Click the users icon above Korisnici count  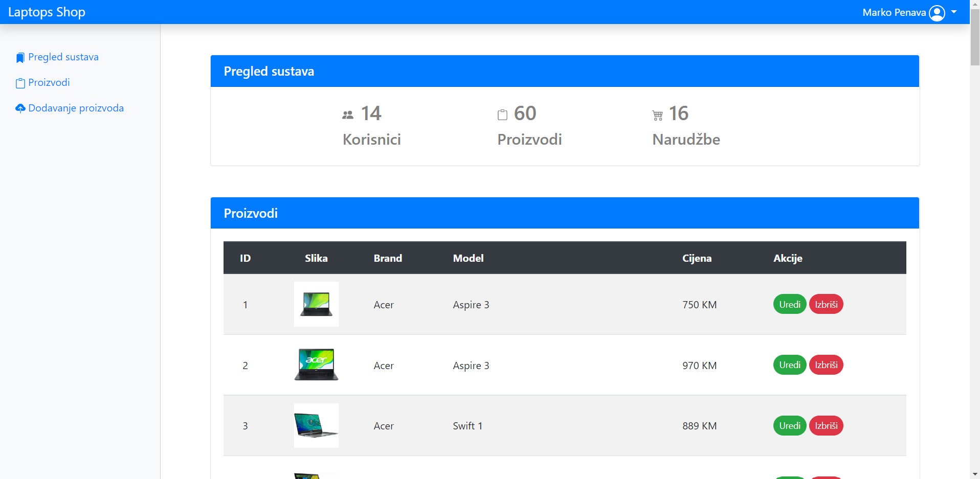pos(347,113)
